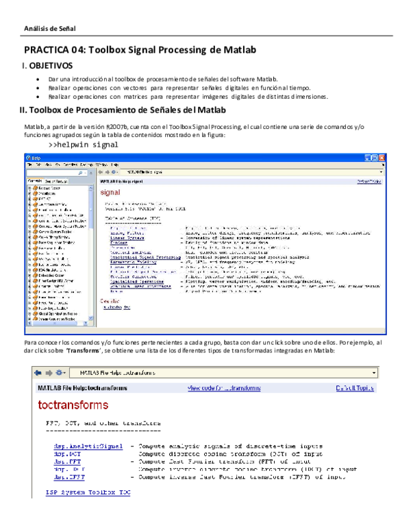Open the Edit menu in Help window

(39, 165)
